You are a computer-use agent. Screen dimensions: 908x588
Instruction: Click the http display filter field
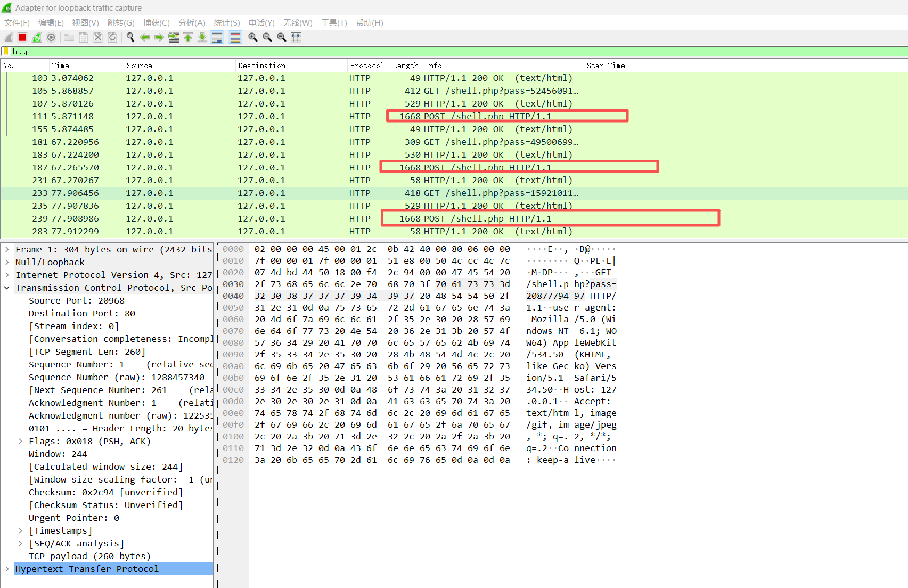point(426,52)
